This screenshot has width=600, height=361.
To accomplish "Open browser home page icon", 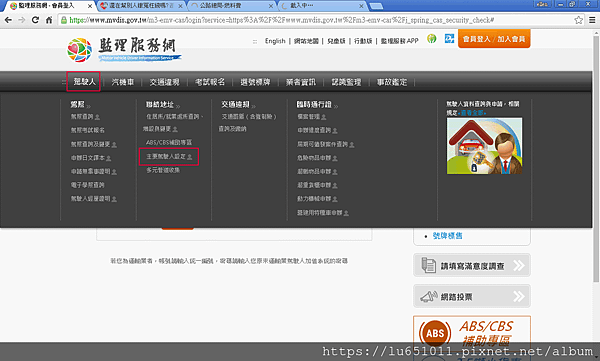I will [49, 20].
